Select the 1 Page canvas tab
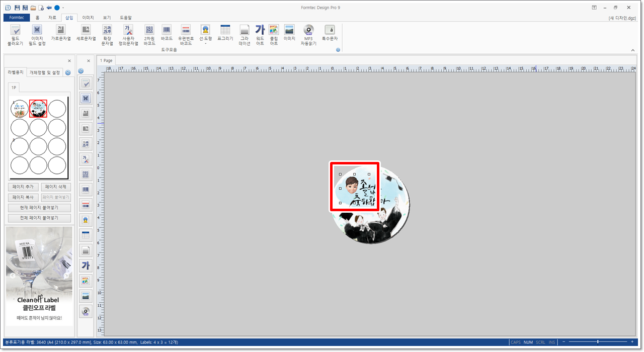The width and height of the screenshot is (644, 352). 106,60
